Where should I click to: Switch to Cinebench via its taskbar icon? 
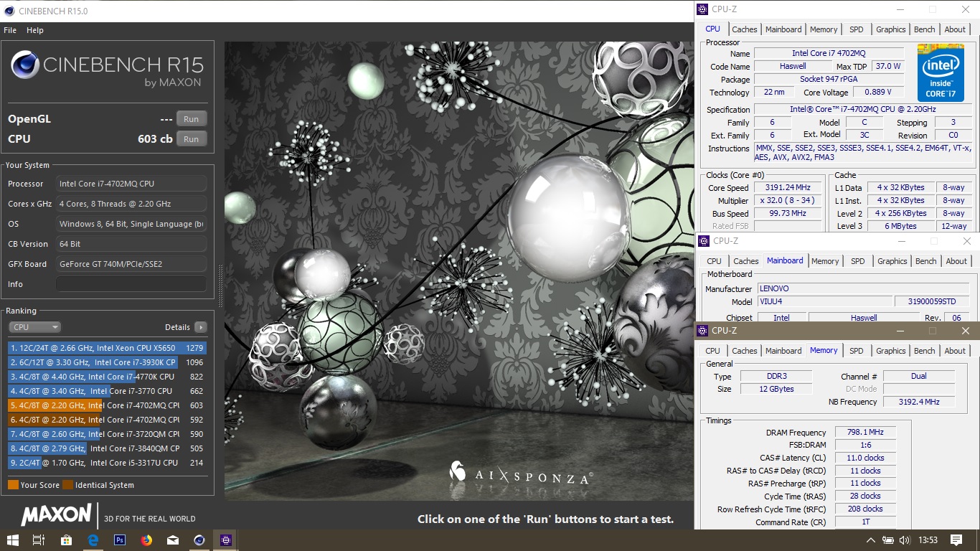click(199, 540)
